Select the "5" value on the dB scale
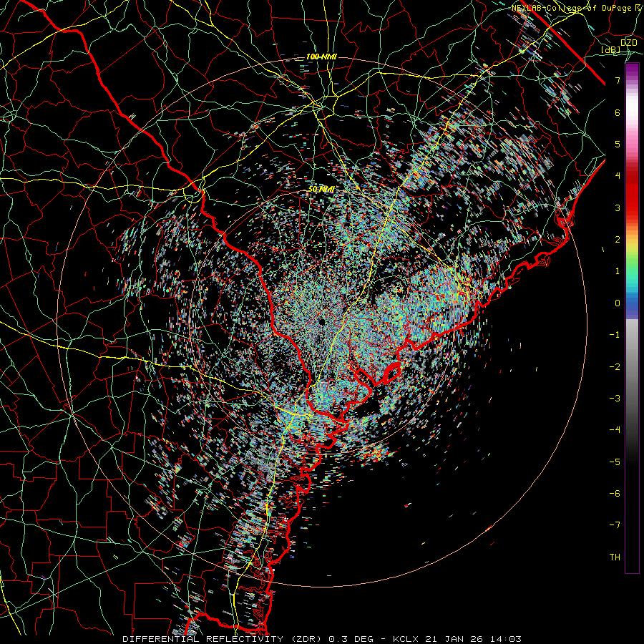Screen dimensions: 644x644 (618, 144)
